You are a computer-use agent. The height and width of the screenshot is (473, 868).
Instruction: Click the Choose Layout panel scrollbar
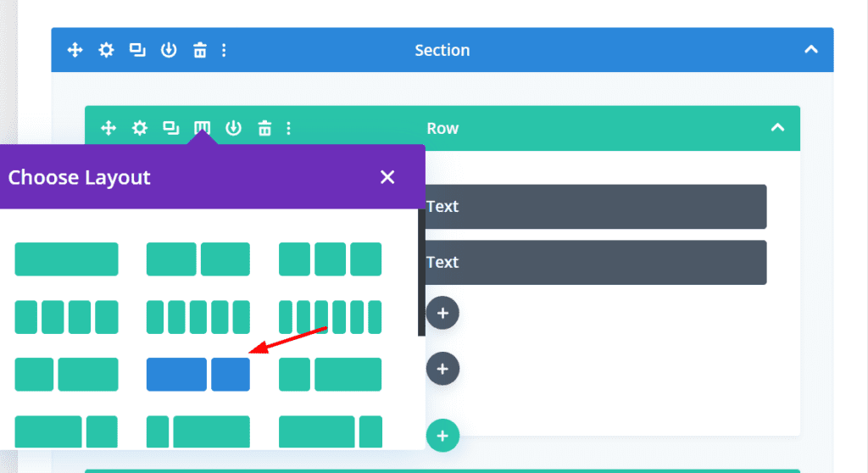pos(421,272)
